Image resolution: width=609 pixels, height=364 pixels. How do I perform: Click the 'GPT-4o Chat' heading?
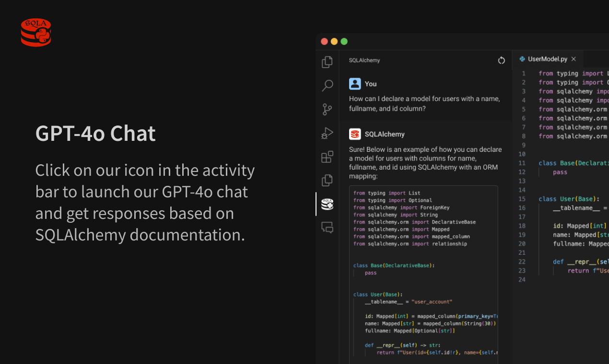coord(95,134)
